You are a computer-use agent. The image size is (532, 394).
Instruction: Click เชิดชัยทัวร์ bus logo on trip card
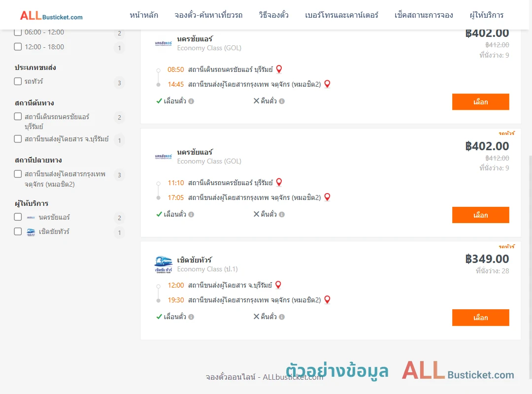click(163, 264)
